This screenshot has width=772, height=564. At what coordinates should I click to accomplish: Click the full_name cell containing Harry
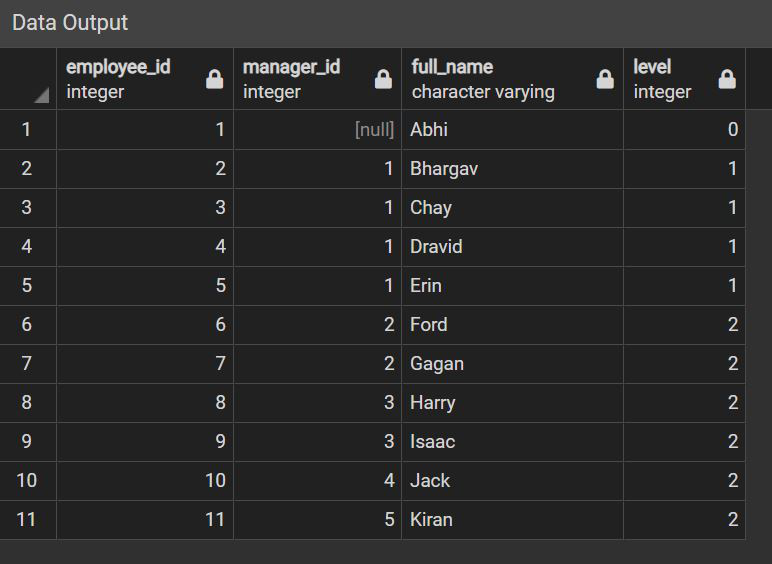pos(512,402)
